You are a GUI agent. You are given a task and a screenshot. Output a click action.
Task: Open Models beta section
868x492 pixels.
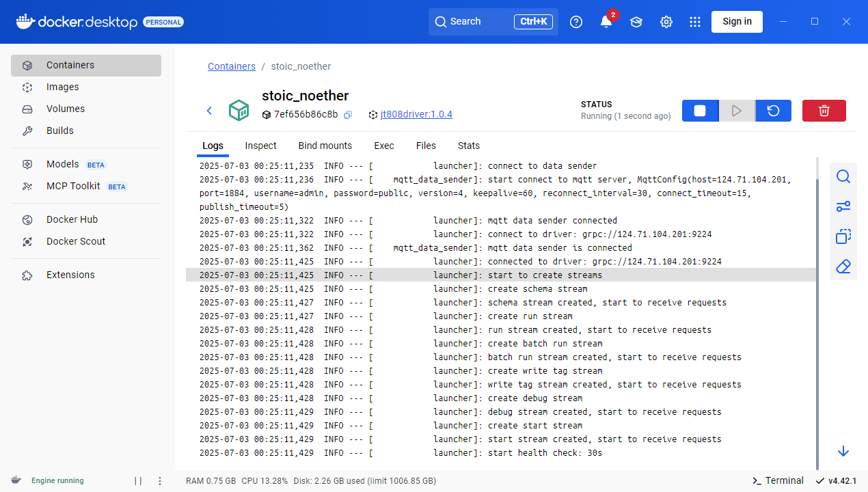click(86, 165)
